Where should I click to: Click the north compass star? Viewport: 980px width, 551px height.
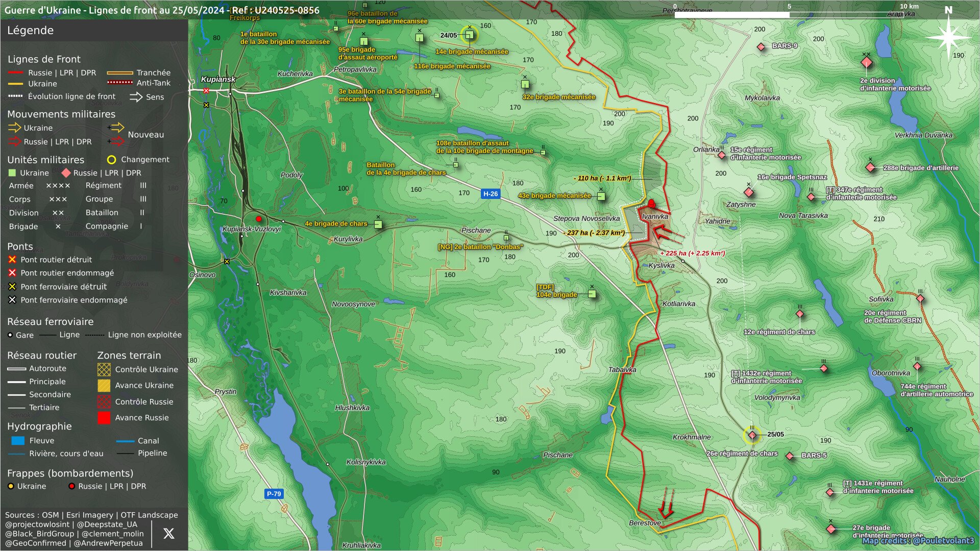coord(948,37)
